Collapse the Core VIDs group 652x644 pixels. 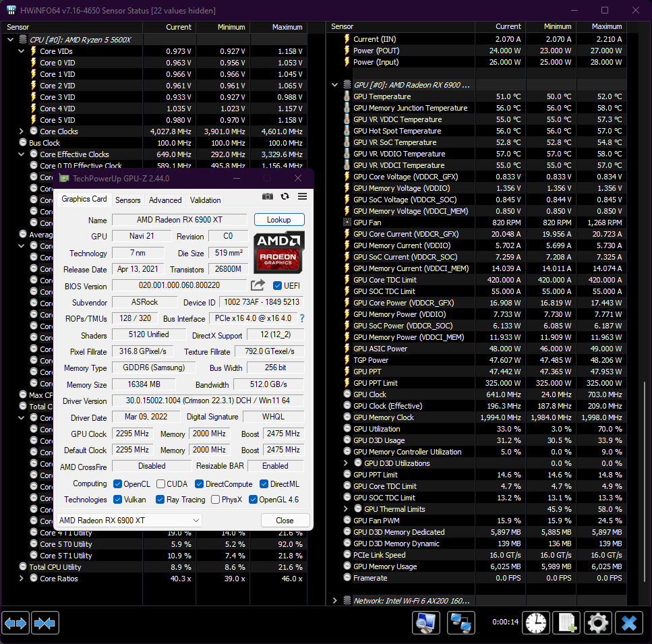pyautogui.click(x=21, y=51)
